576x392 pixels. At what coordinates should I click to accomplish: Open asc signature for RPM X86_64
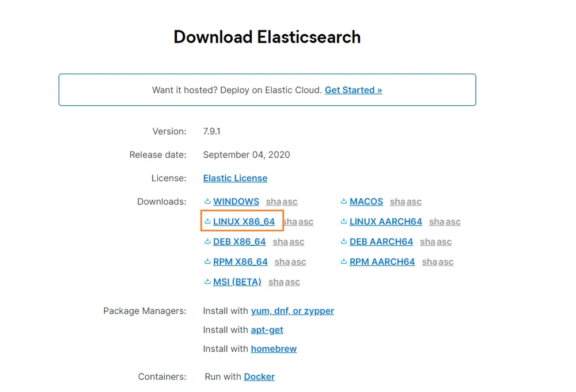click(x=298, y=262)
